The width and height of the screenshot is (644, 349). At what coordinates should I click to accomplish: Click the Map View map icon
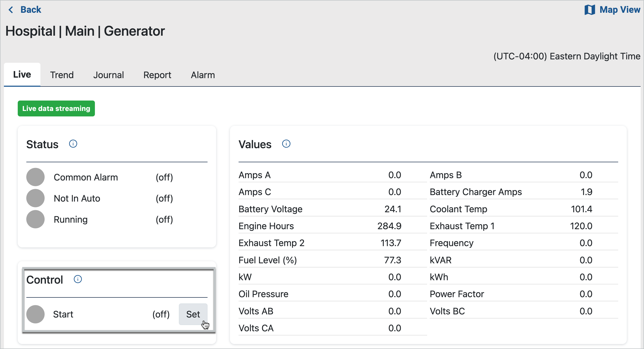click(590, 10)
